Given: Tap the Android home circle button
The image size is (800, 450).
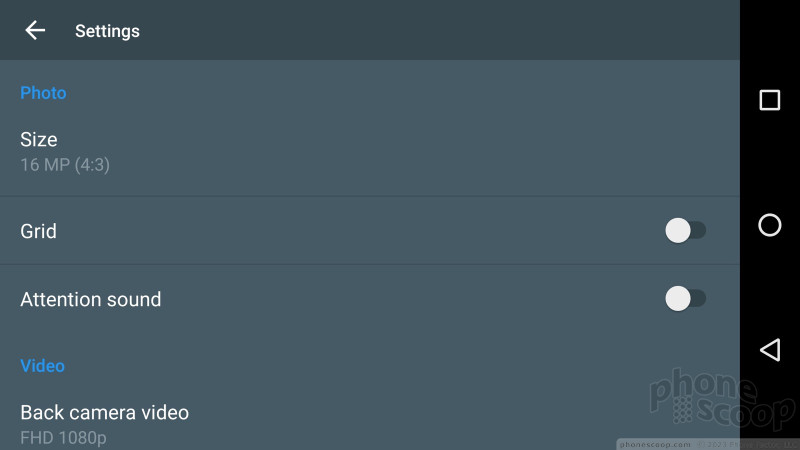Looking at the screenshot, I should point(769,225).
